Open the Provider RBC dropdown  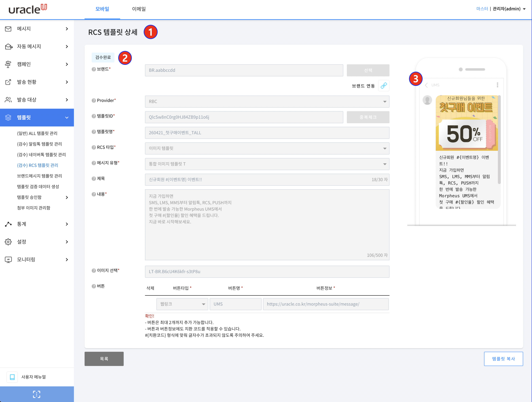[x=267, y=102]
